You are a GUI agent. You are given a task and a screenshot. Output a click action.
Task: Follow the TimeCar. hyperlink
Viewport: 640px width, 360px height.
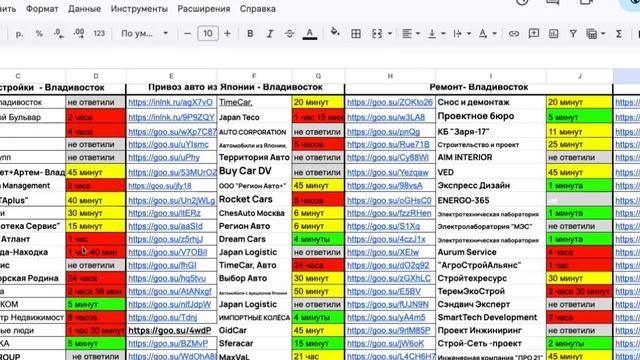[x=236, y=102]
